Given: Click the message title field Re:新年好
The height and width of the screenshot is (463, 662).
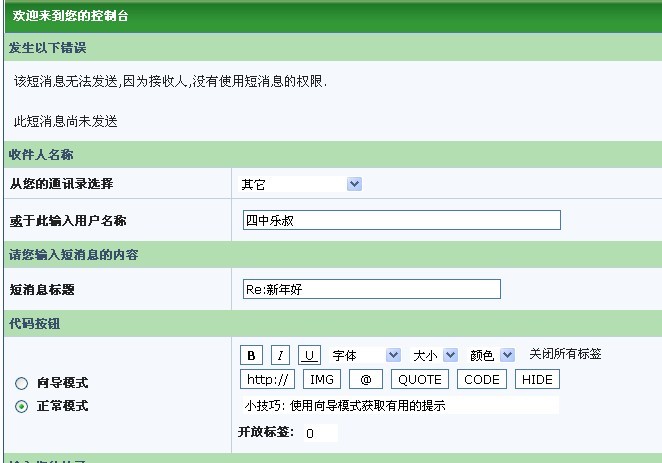Looking at the screenshot, I should pos(371,289).
